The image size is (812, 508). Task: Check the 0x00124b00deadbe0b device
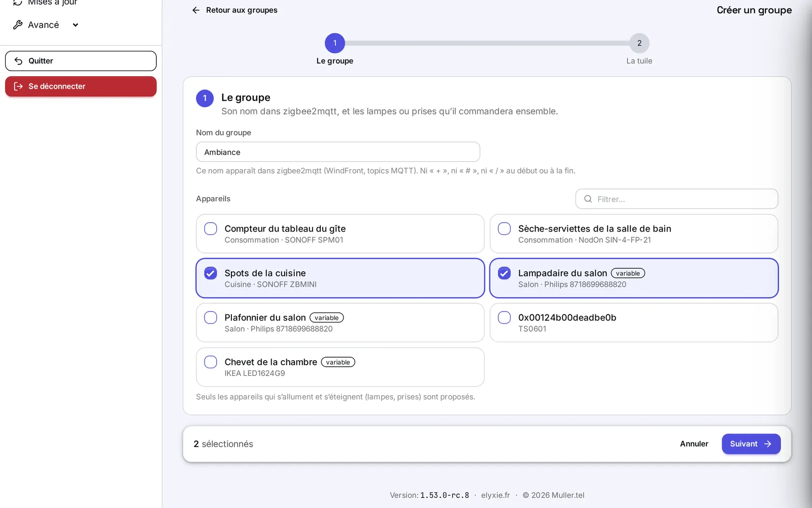tap(504, 317)
